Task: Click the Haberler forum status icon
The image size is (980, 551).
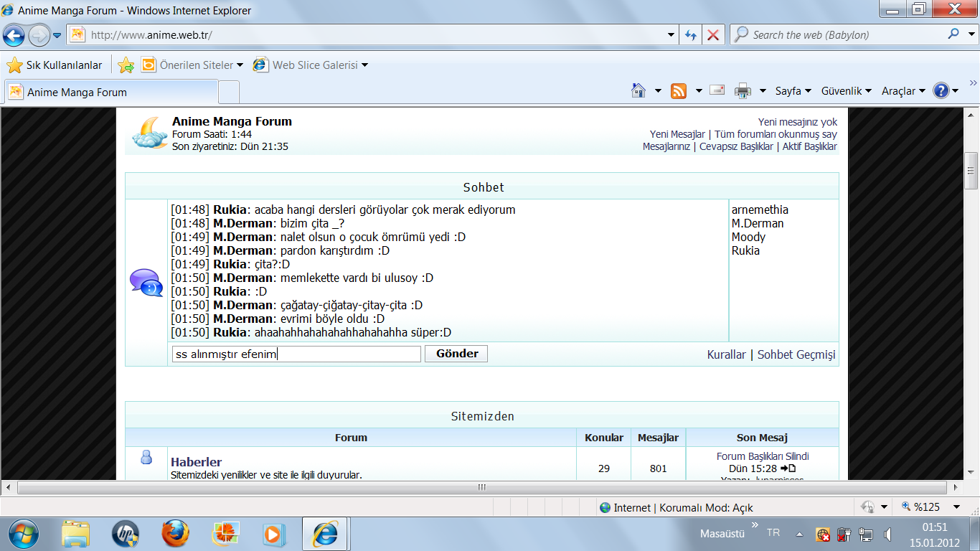Action: coord(146,458)
